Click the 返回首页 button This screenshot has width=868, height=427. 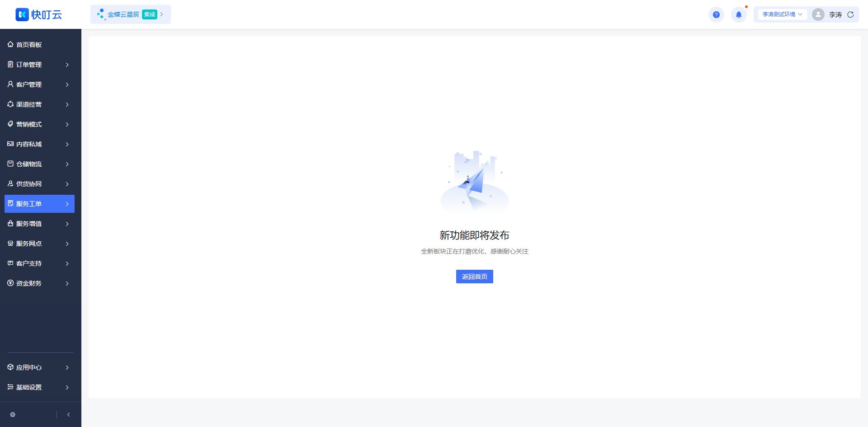(474, 277)
